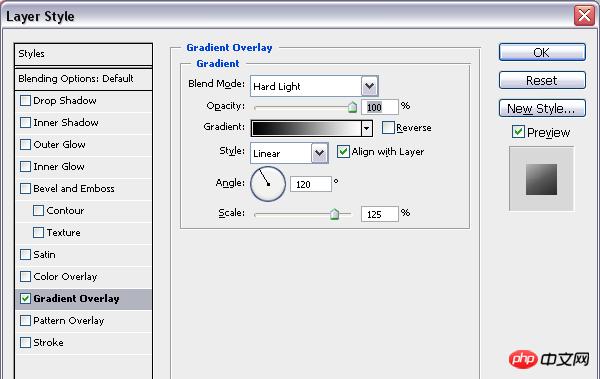Select the Inner Shadow label

click(66, 123)
